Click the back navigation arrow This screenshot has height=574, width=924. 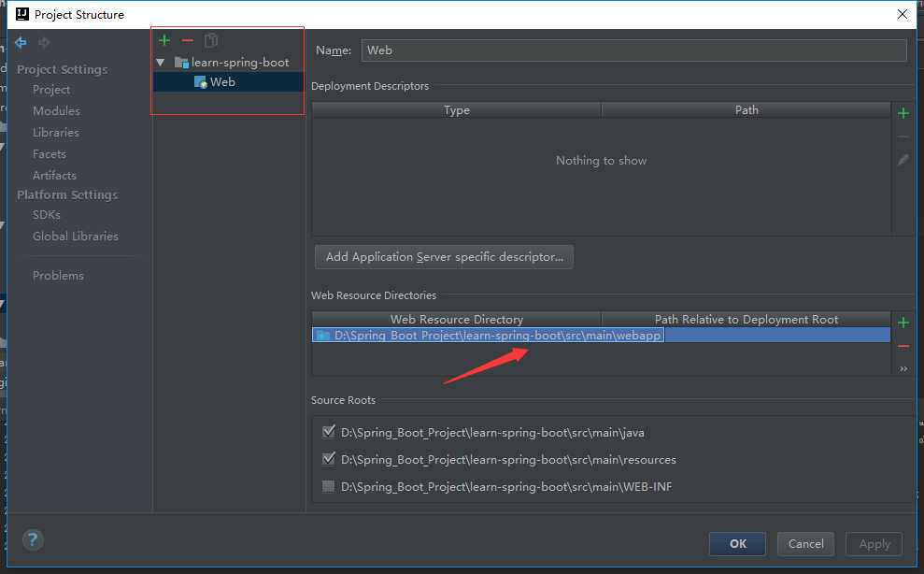tap(21, 42)
